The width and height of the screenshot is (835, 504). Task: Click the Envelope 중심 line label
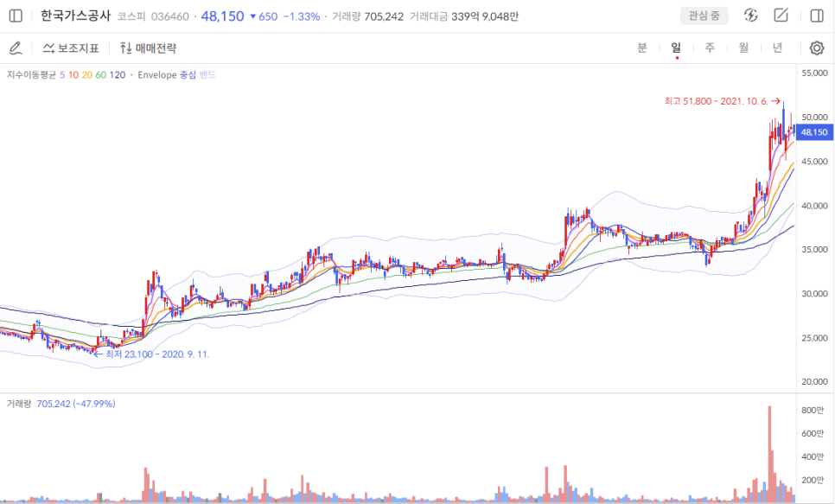click(x=188, y=75)
